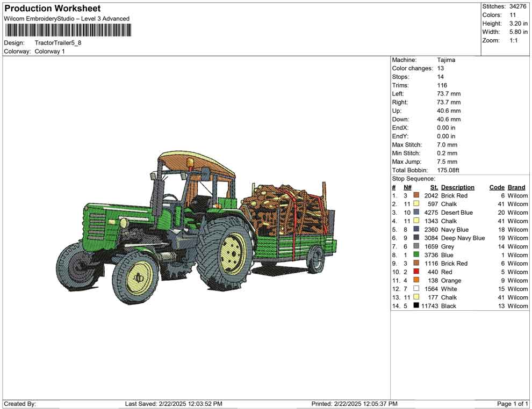
Task: Click the White thread swatch in row 12
Action: [416, 289]
